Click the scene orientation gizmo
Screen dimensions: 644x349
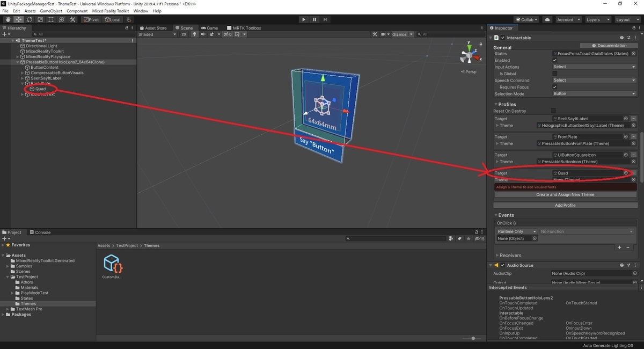click(x=468, y=55)
